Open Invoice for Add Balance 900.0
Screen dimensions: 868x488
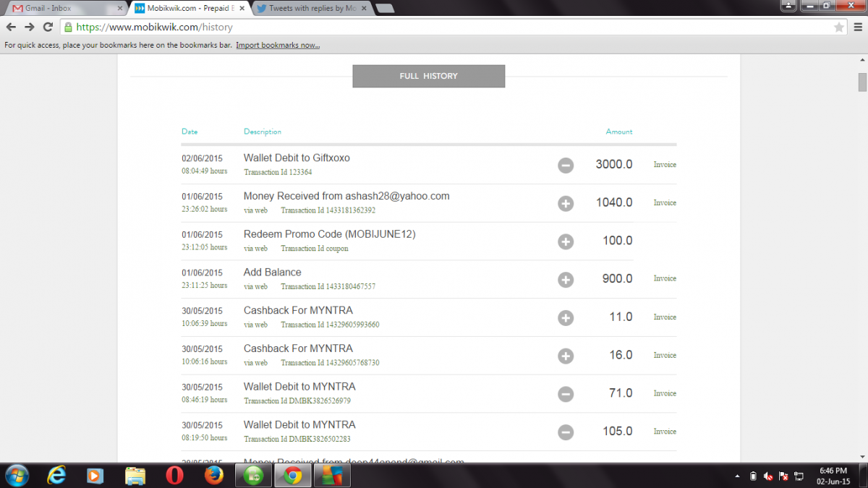[x=665, y=278]
